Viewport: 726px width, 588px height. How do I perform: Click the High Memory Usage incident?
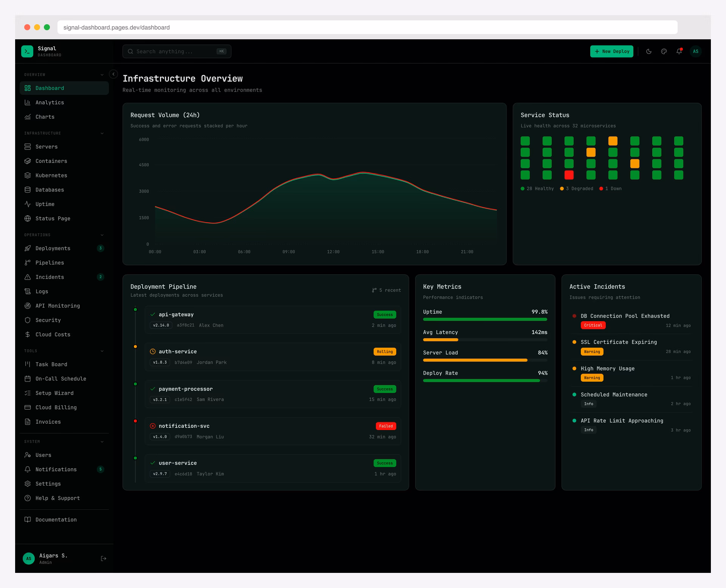(631, 373)
